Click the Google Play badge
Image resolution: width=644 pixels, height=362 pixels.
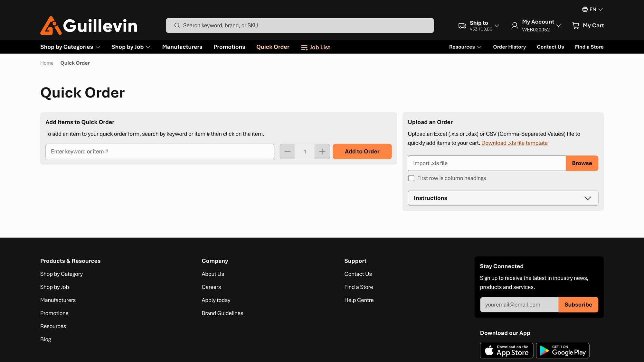(563, 350)
